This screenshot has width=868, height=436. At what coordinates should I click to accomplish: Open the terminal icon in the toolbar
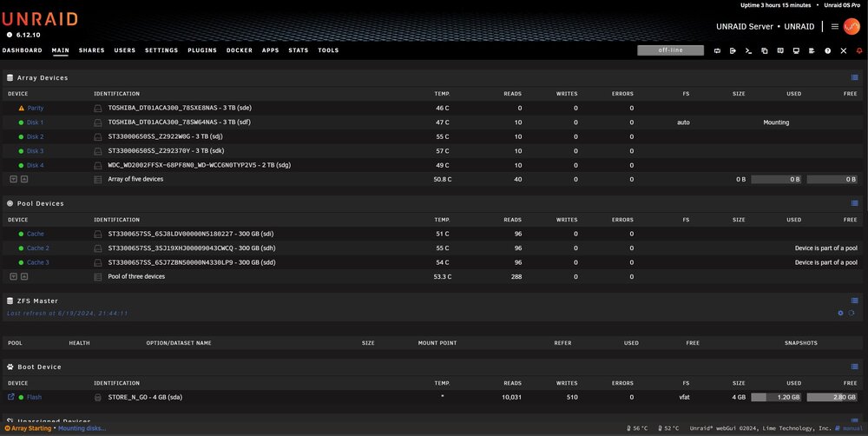(x=748, y=50)
